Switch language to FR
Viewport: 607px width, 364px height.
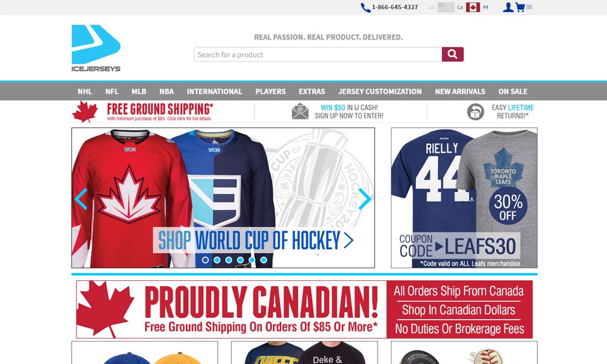point(486,7)
